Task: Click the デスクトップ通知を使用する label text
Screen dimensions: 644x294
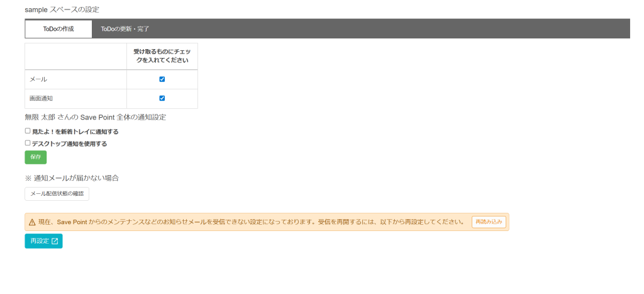Action: [70, 144]
